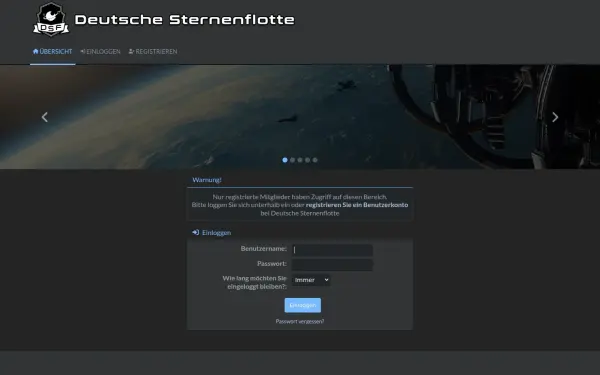The width and height of the screenshot is (600, 375).
Task: Focus the Benutzername input field
Action: click(x=332, y=250)
